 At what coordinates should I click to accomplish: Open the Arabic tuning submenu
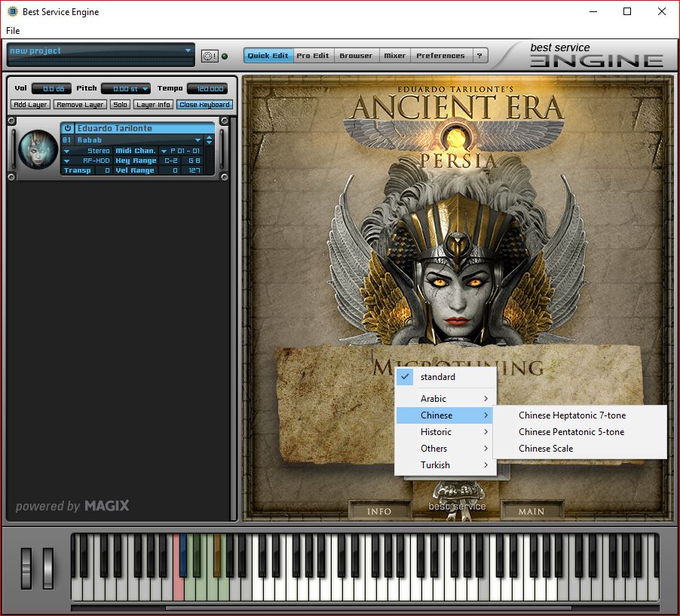(x=446, y=399)
